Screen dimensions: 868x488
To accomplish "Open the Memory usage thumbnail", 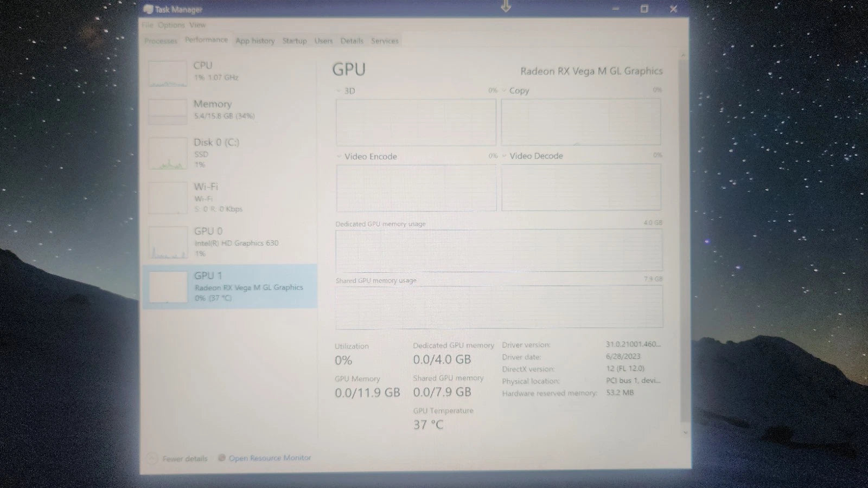I will [x=168, y=111].
